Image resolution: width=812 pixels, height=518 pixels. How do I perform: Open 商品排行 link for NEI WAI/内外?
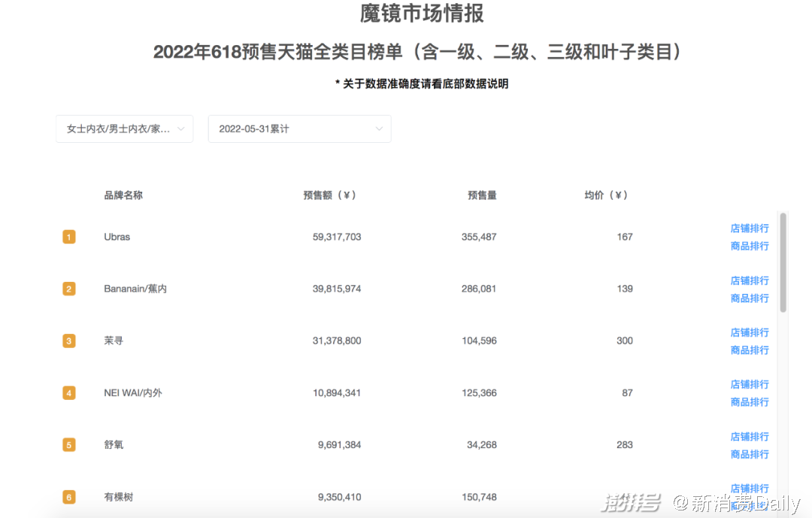(x=750, y=402)
